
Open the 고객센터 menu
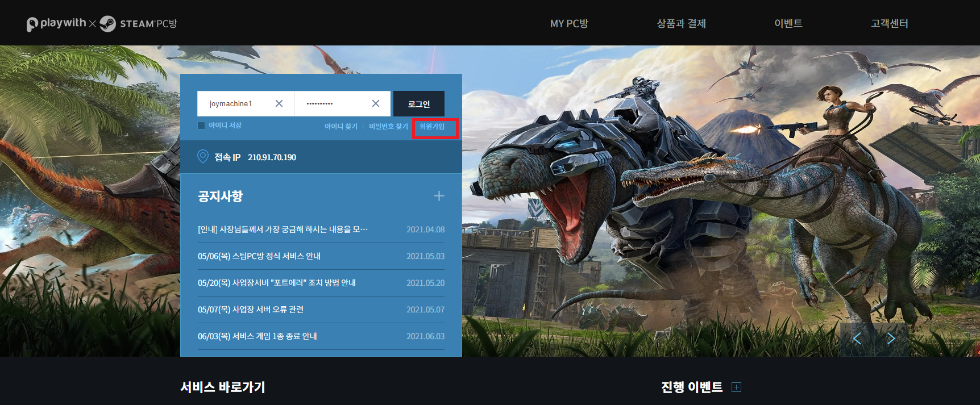tap(890, 23)
